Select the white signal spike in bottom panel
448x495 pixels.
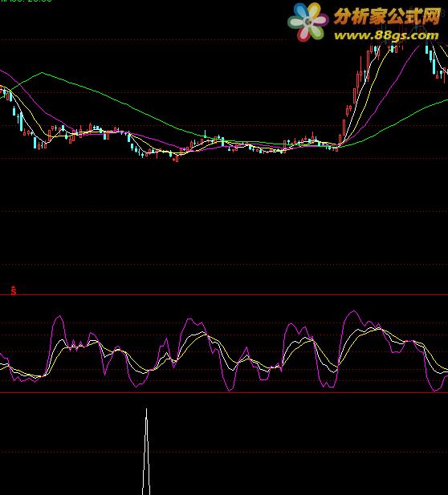(146, 452)
